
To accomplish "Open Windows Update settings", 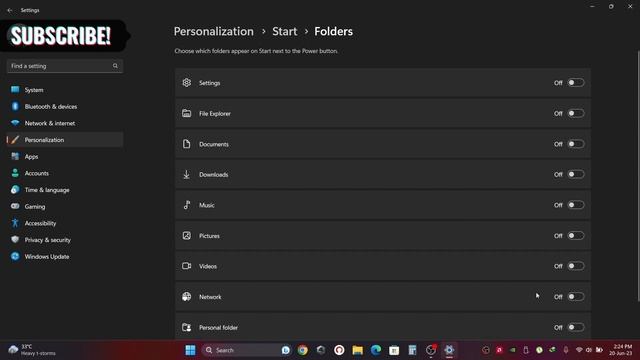I will coord(65,257).
